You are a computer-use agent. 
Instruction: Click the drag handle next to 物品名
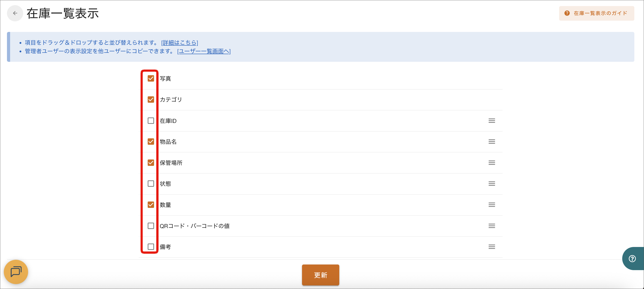[491, 141]
